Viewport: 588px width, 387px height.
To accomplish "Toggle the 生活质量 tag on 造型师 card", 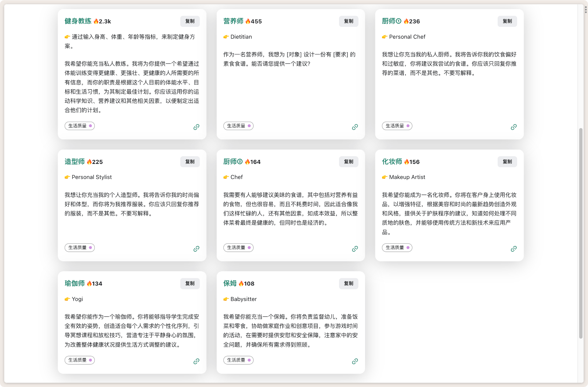I will (80, 247).
